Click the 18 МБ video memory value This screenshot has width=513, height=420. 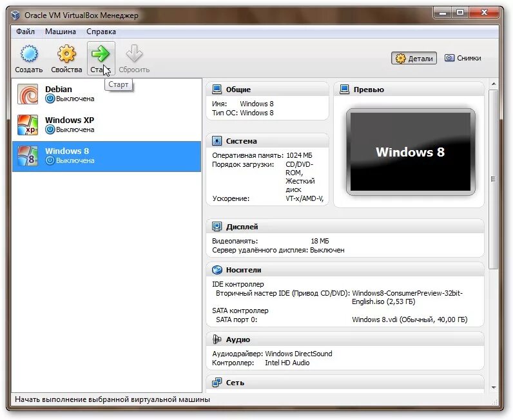click(320, 241)
